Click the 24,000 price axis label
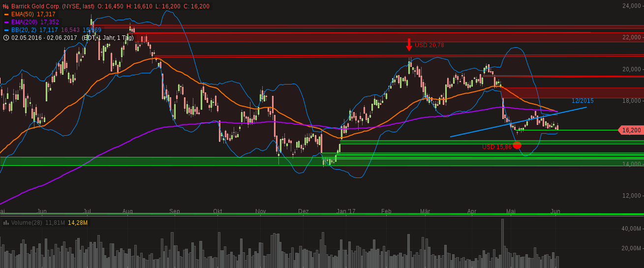Screen dimensions: 644x268 tap(632, 6)
